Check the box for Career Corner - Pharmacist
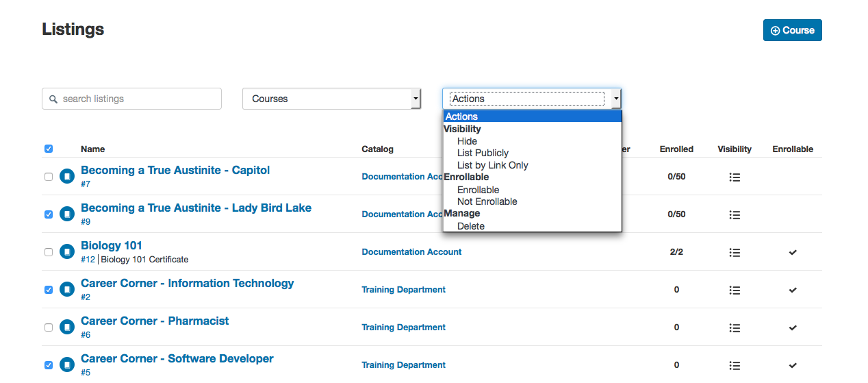868x383 pixels. (x=49, y=328)
